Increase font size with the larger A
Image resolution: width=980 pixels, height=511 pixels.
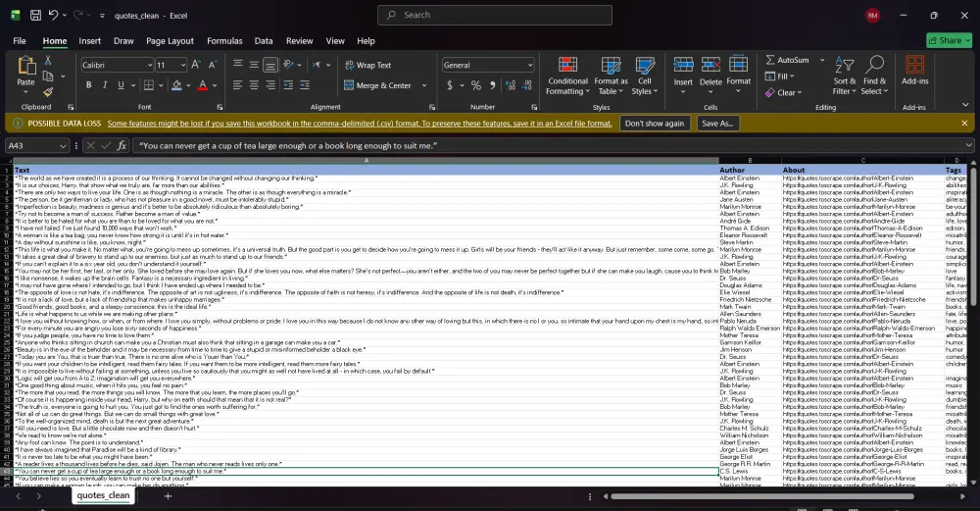coord(196,65)
